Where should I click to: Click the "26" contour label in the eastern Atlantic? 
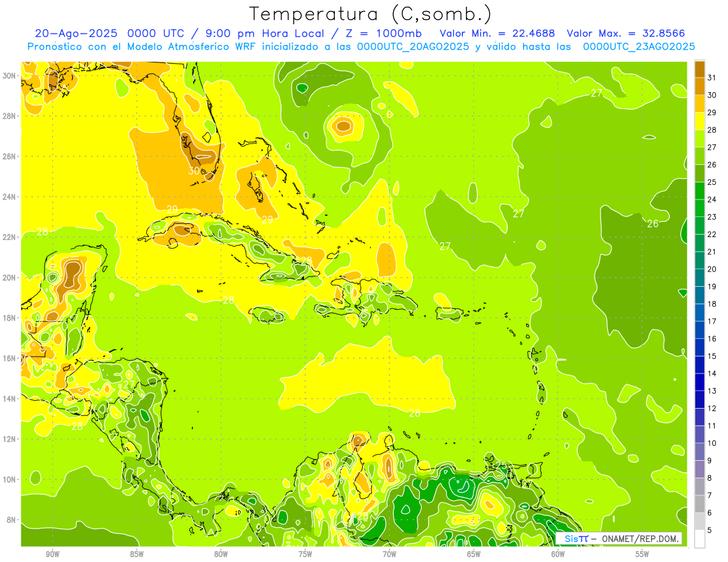653,224
